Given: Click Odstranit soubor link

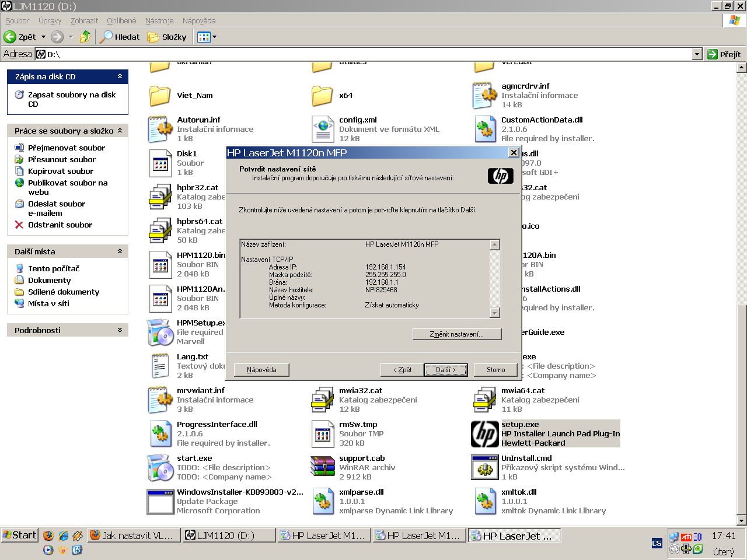Looking at the screenshot, I should click(60, 225).
